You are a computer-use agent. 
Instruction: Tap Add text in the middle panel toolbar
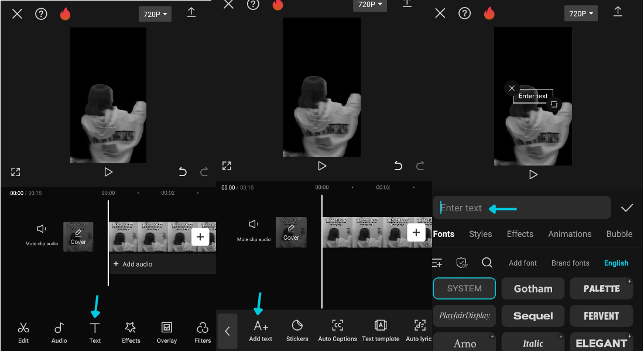[261, 331]
